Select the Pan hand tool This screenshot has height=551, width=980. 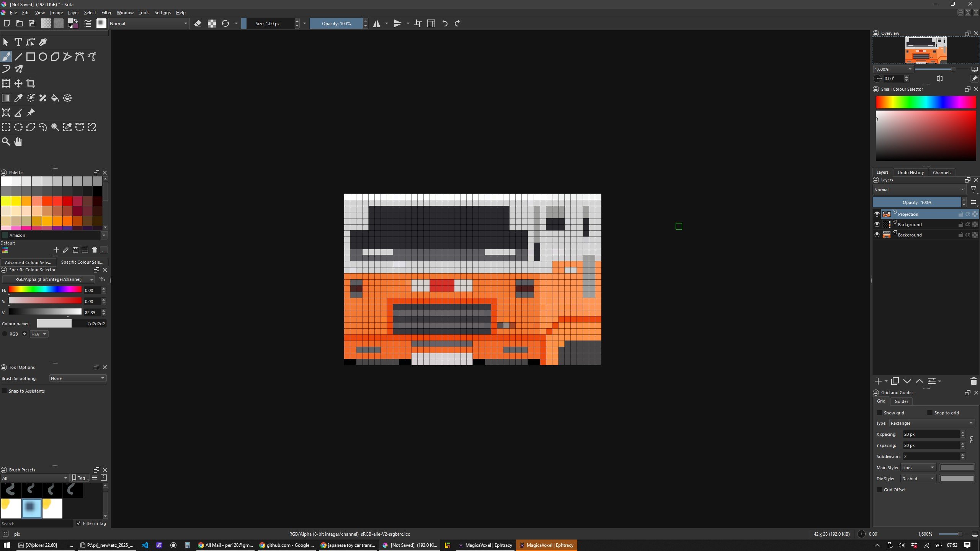tap(18, 142)
